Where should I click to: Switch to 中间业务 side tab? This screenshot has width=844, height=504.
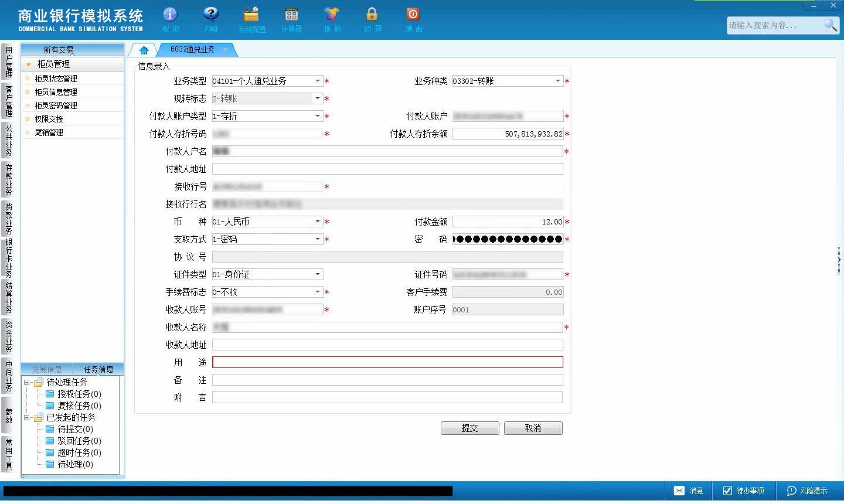click(x=9, y=376)
